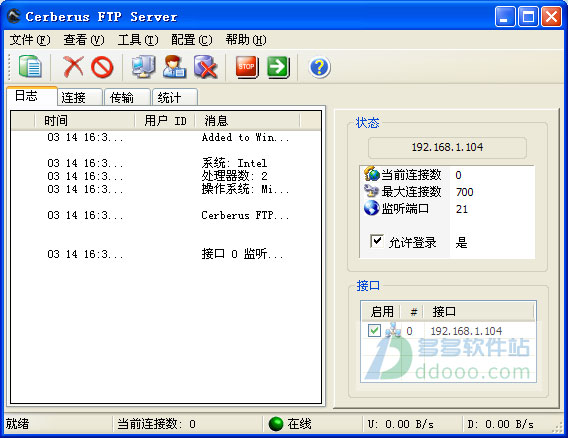The width and height of the screenshot is (568, 438).
Task: Select the 日志 tab
Action: (x=32, y=96)
